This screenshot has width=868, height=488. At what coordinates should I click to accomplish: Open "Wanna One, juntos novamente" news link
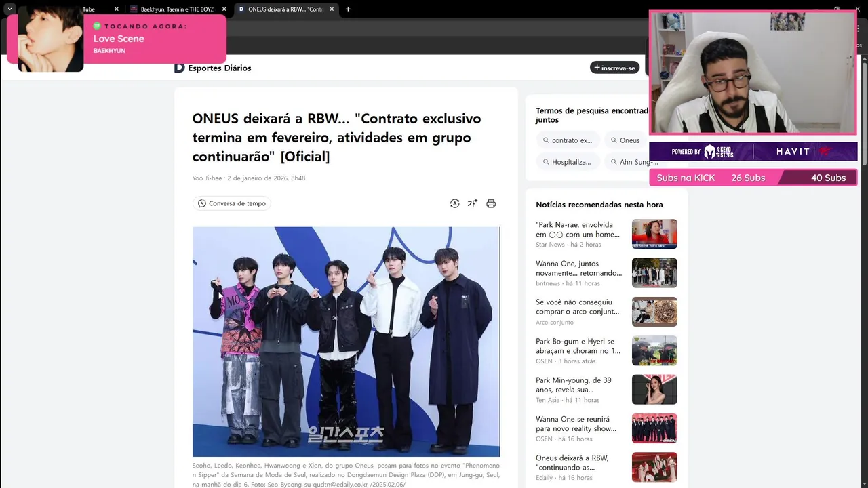click(x=578, y=268)
